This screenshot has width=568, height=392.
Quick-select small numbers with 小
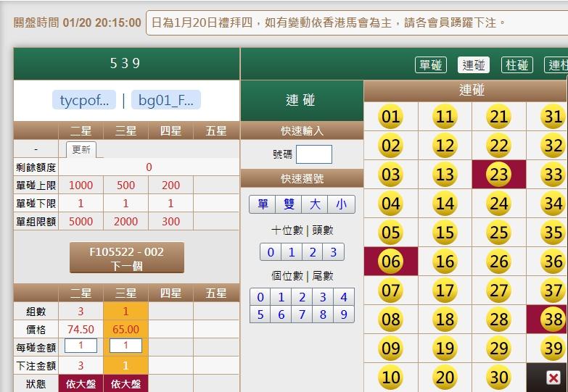[341, 204]
